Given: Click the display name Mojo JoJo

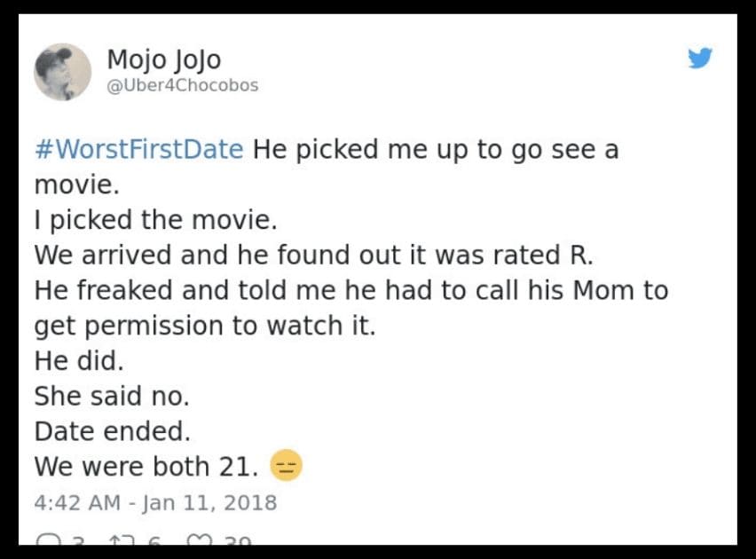Looking at the screenshot, I should click(x=163, y=59).
